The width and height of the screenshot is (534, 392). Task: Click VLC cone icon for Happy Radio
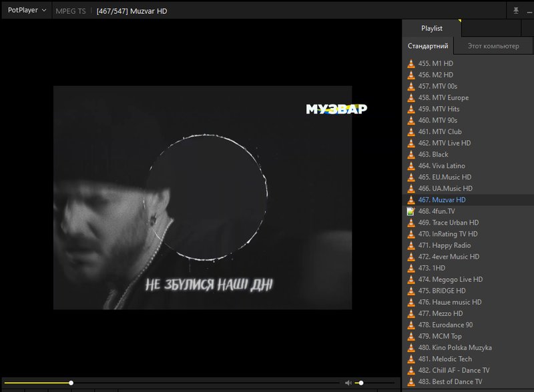411,245
